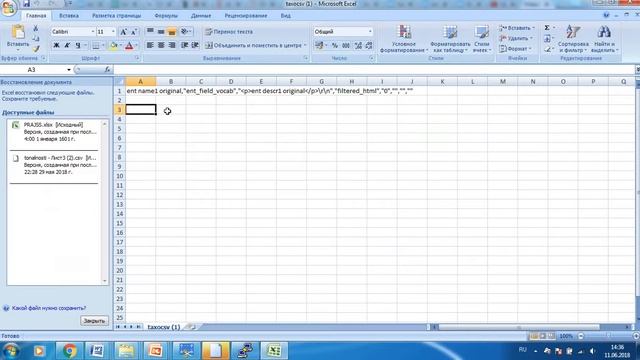Click the insert new sheet icon
This screenshot has height=360, width=640.
[191, 327]
